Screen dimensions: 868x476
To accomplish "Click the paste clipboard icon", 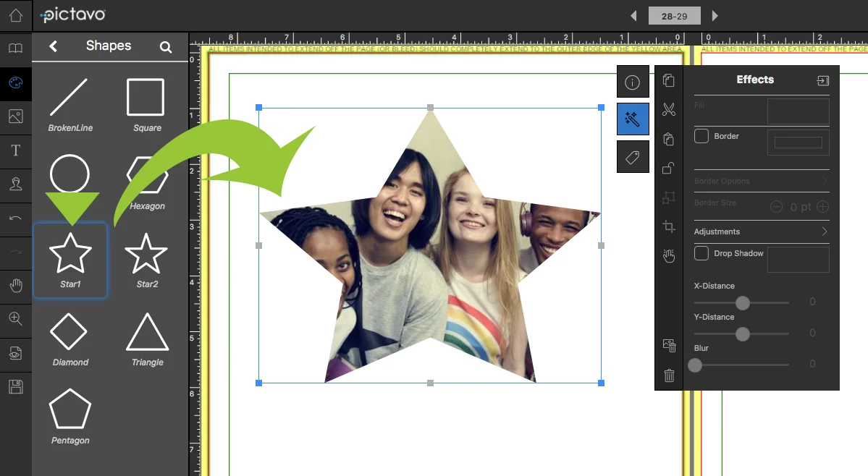I will click(669, 139).
